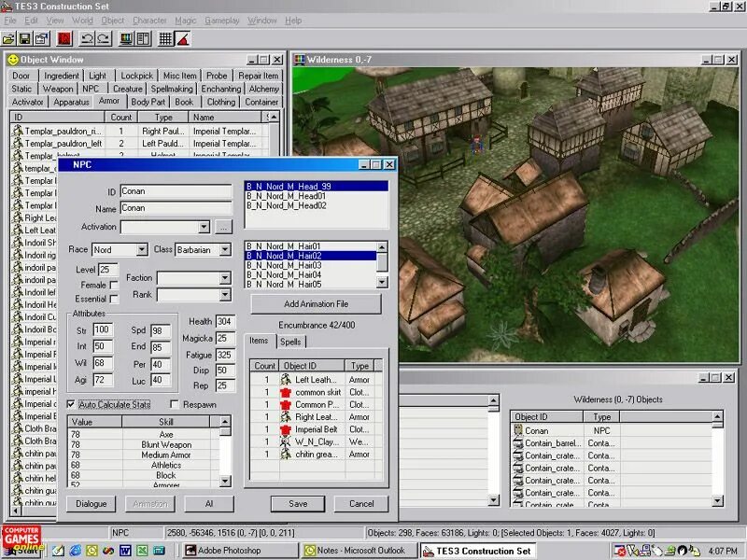Click the Object ID column header in Items list
This screenshot has height=560, width=747.
pos(312,366)
